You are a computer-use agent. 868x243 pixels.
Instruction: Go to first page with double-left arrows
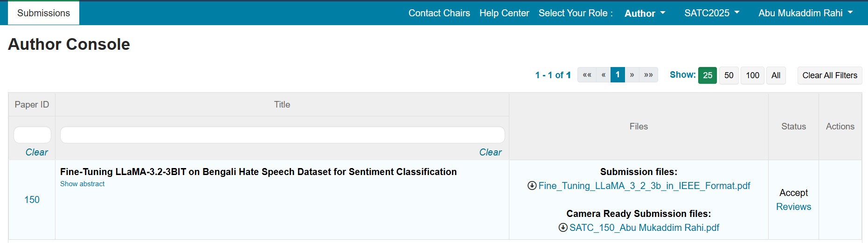point(587,75)
